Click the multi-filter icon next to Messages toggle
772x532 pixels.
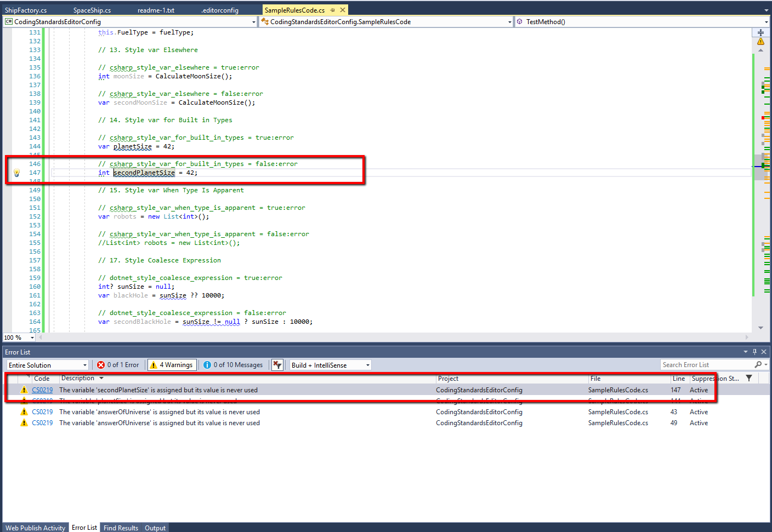click(x=277, y=364)
